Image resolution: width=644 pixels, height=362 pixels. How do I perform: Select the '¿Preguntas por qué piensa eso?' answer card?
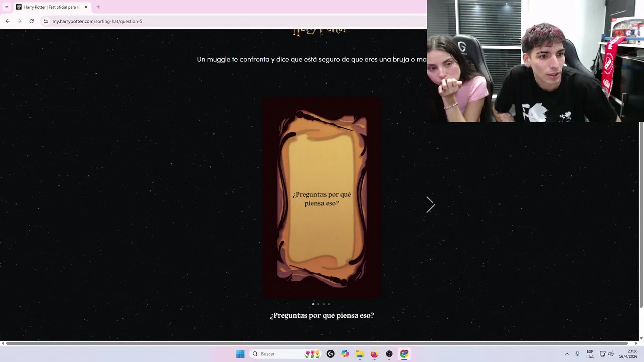[322, 198]
